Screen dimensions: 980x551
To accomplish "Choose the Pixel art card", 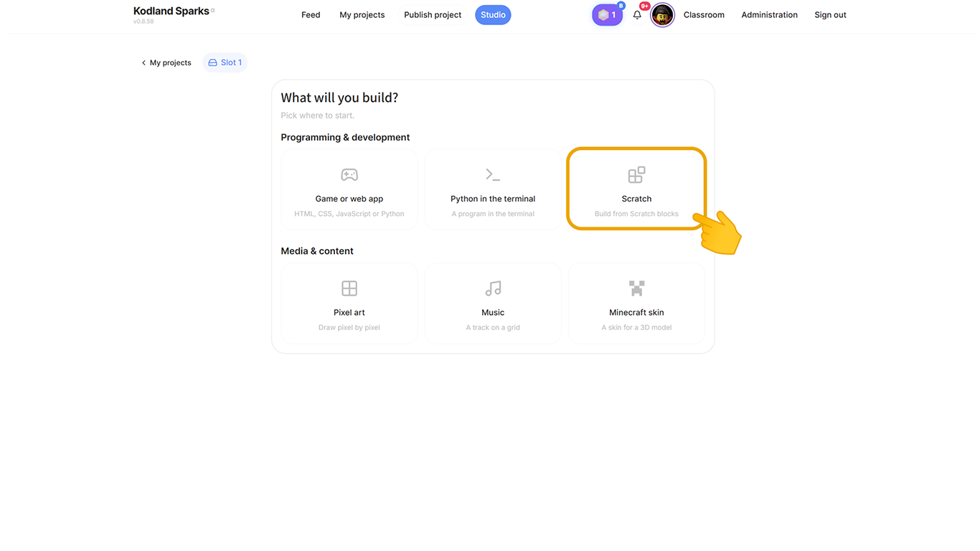I will pyautogui.click(x=349, y=303).
